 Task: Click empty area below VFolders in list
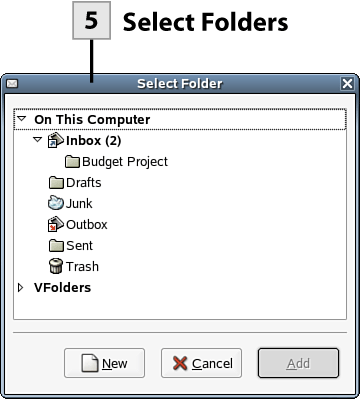coord(180,307)
